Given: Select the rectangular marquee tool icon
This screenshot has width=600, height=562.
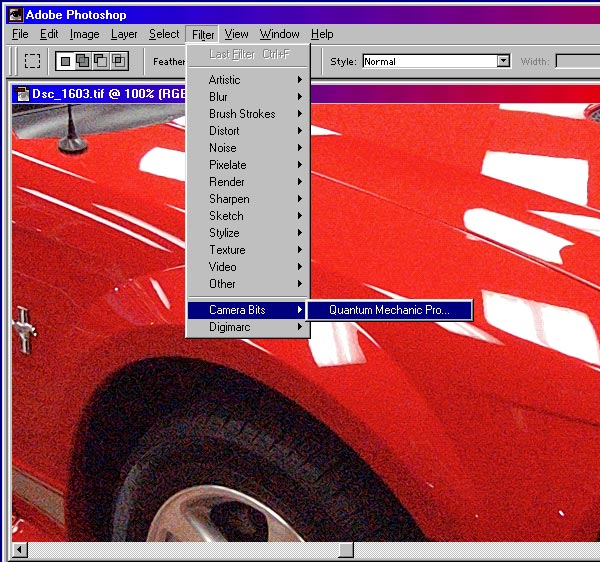Looking at the screenshot, I should (x=32, y=61).
